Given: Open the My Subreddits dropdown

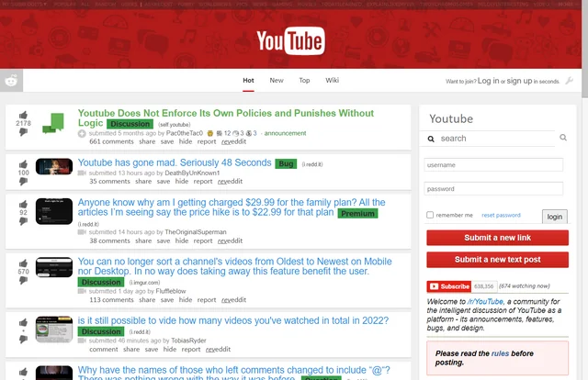Looking at the screenshot, I should click(x=25, y=4).
